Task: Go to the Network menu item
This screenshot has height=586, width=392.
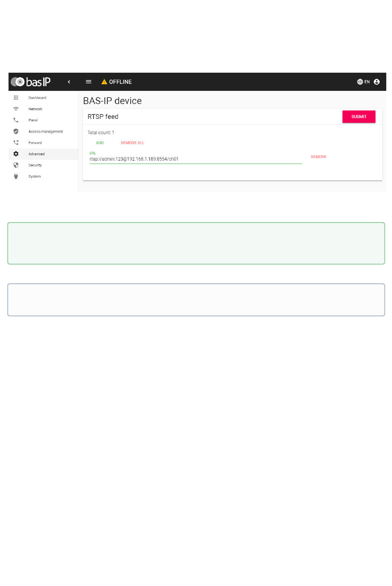Action: click(x=35, y=109)
